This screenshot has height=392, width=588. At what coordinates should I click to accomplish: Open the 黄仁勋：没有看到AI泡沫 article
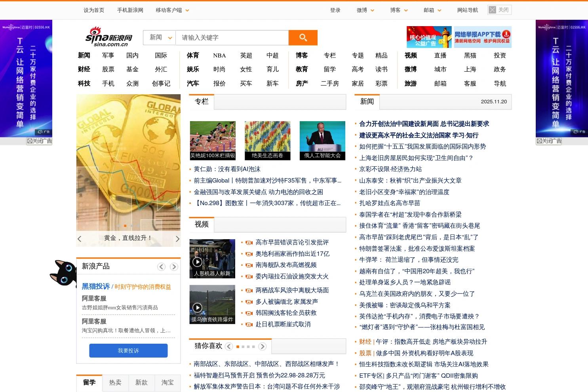tap(226, 169)
